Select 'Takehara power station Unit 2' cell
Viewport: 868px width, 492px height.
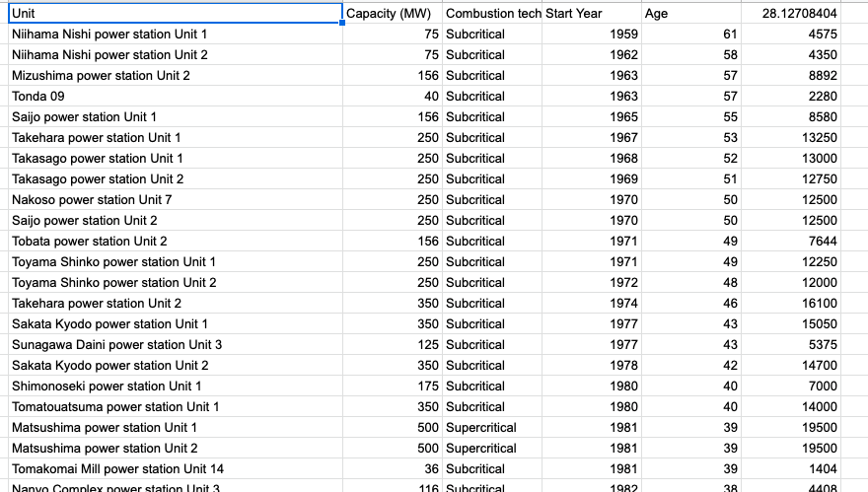click(x=176, y=304)
